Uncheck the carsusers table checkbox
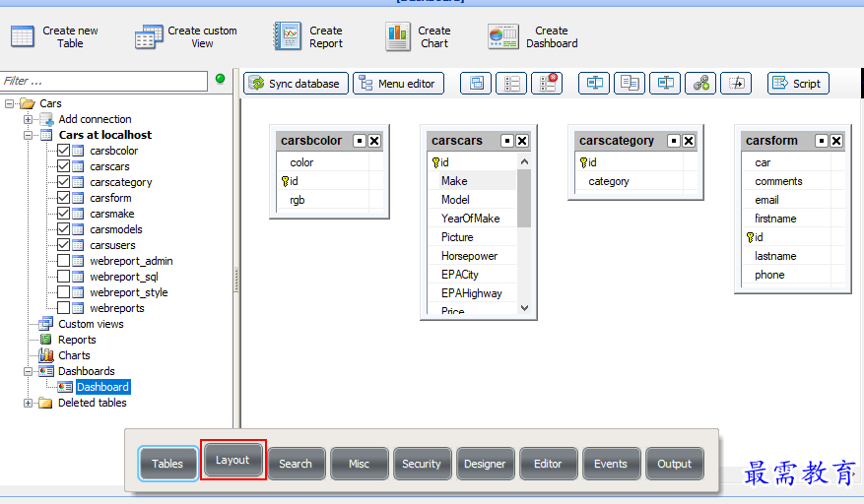This screenshot has width=864, height=504. coord(63,245)
